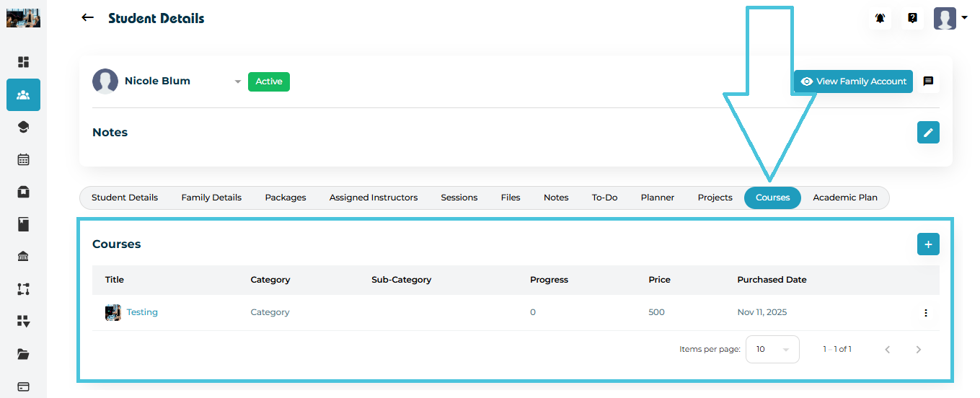Open the dashboard icon in sidebar
The width and height of the screenshot is (980, 398).
pos(23,62)
